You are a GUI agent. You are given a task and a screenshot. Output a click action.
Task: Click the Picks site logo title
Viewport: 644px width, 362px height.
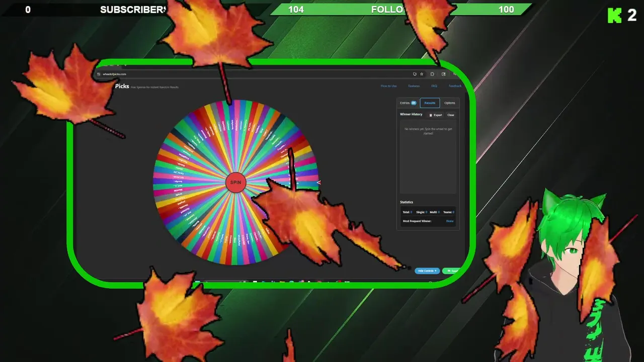[122, 86]
